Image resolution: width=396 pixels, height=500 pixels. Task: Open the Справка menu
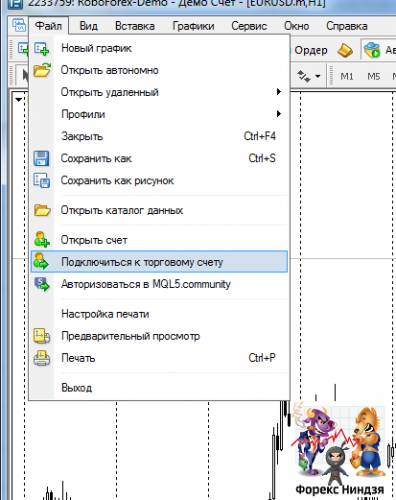tap(347, 26)
